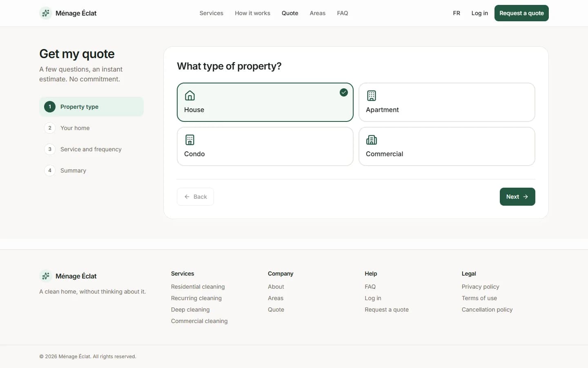This screenshot has height=368, width=588.
Task: Click Log in under footer Help
Action: pyautogui.click(x=373, y=298)
